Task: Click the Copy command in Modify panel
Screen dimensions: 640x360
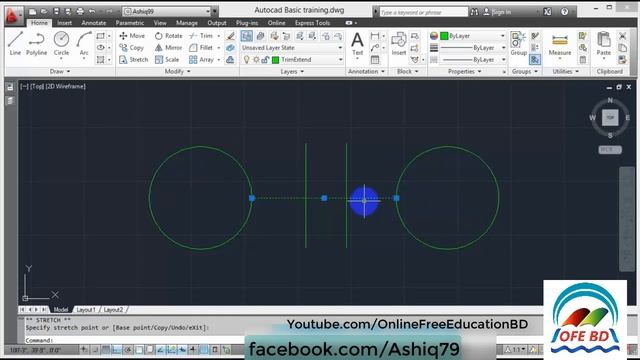Action: [x=131, y=48]
